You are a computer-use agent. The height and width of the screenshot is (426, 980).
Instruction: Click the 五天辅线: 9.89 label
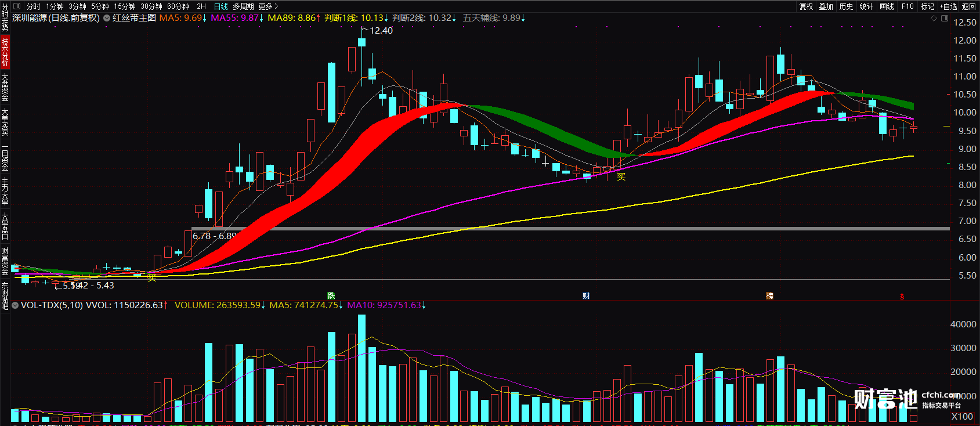pyautogui.click(x=494, y=18)
